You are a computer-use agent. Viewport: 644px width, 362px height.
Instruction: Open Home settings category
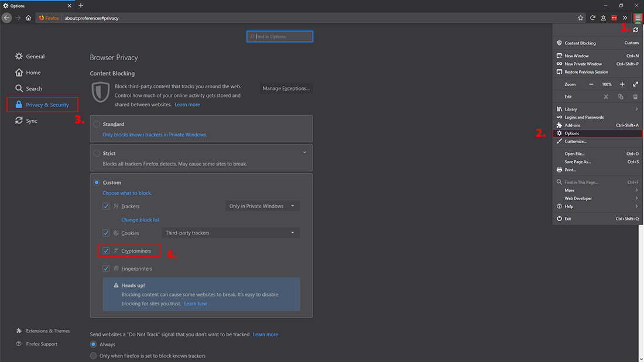[x=28, y=73]
